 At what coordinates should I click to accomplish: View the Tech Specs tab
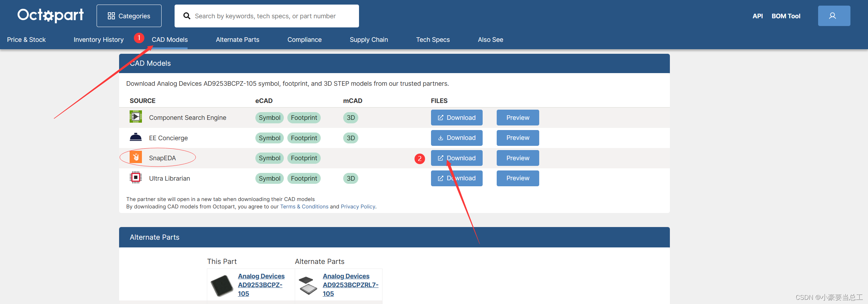[433, 40]
